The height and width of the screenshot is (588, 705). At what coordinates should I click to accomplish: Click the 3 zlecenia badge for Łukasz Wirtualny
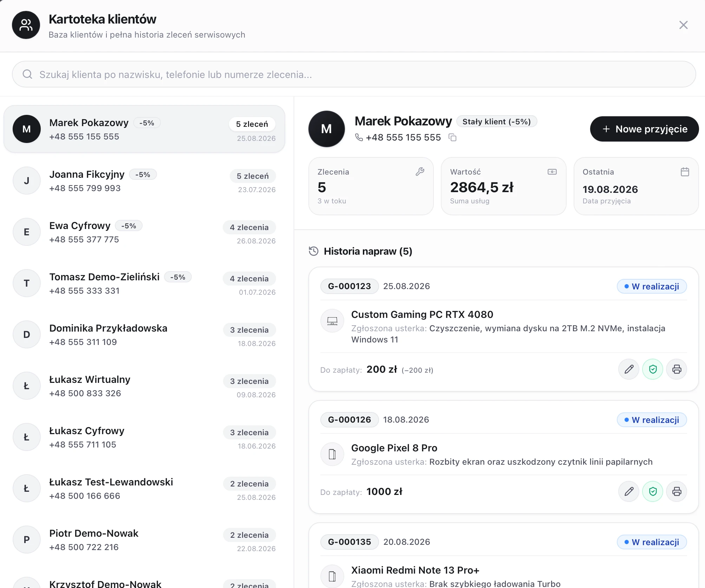[249, 381]
